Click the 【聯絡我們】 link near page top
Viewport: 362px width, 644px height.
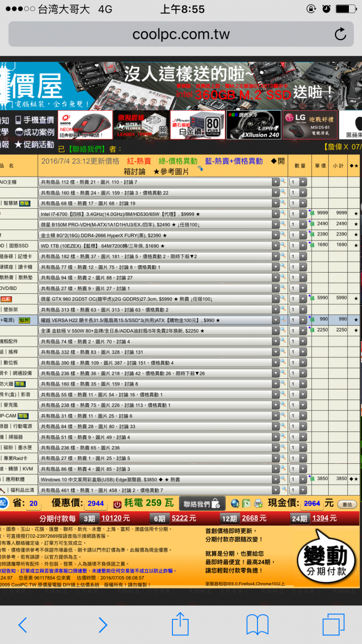point(86,149)
